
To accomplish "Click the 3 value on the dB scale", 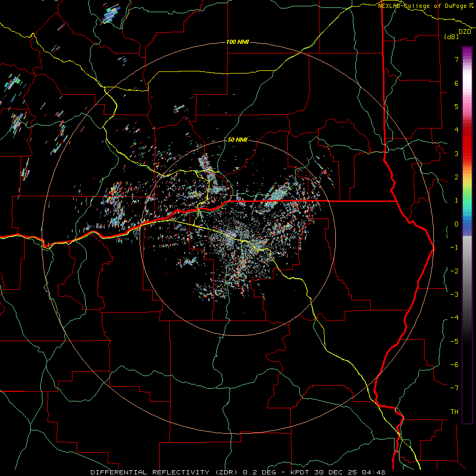I will [x=456, y=153].
